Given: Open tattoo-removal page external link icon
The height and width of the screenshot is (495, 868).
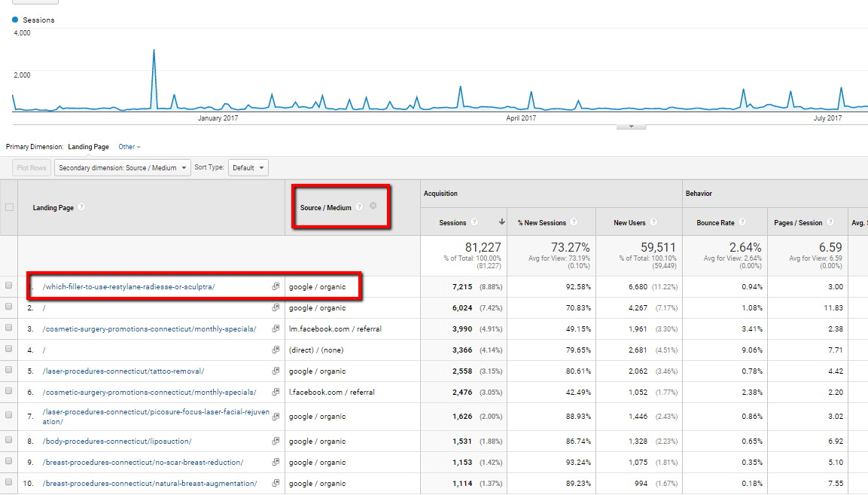Looking at the screenshot, I should tap(276, 371).
